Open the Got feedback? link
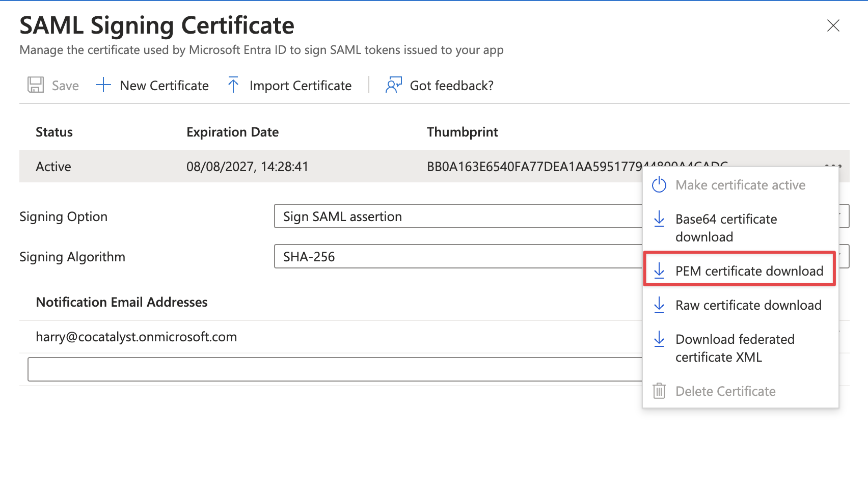 tap(451, 86)
